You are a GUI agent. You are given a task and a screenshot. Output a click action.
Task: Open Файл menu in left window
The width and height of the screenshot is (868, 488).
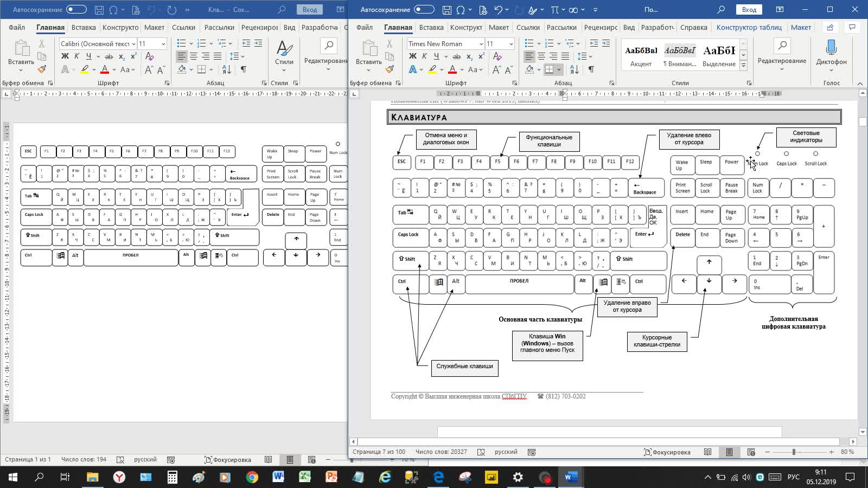tap(17, 27)
